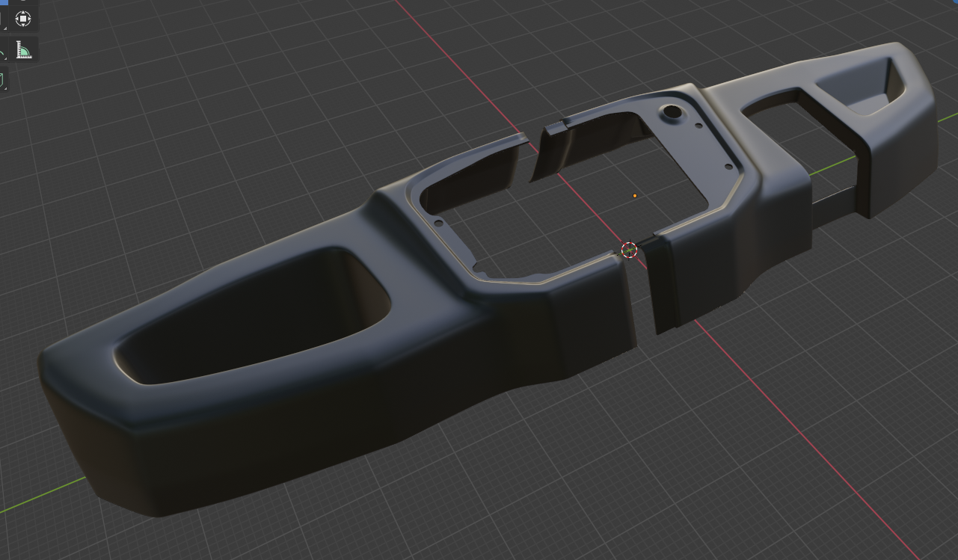Activate the Measure tool
Viewport: 958px width, 560px height.
(x=24, y=49)
